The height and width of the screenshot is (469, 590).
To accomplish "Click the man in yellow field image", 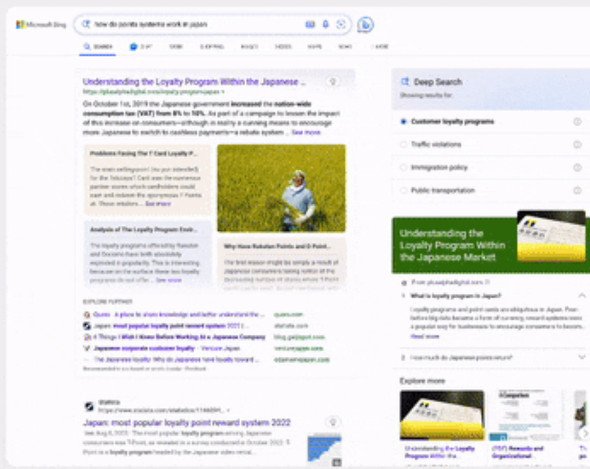I will click(x=281, y=188).
